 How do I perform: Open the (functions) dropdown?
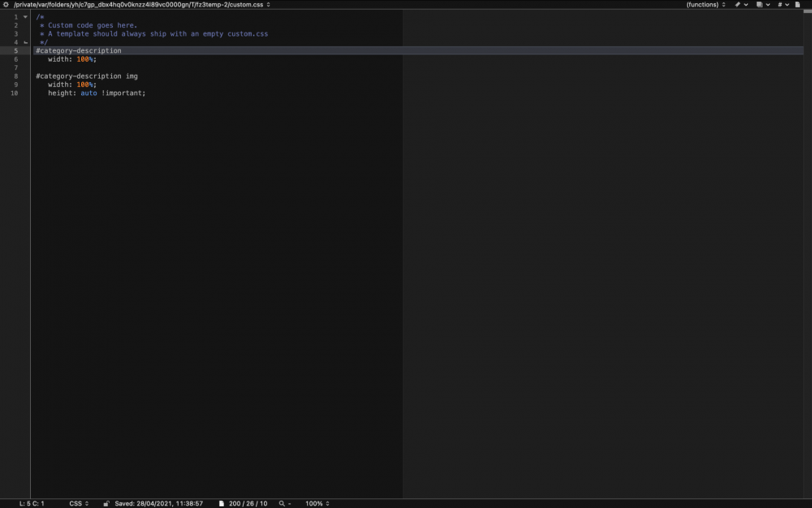[702, 4]
